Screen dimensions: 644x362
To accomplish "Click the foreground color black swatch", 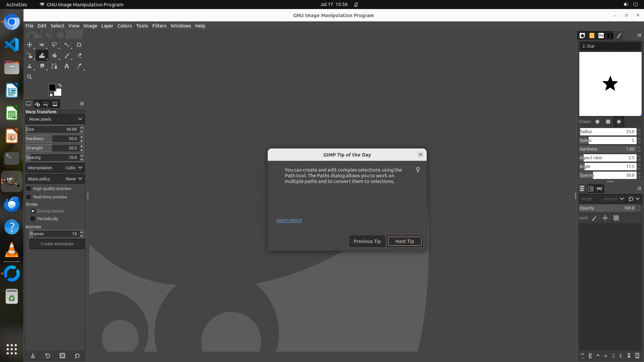I will 52,87.
